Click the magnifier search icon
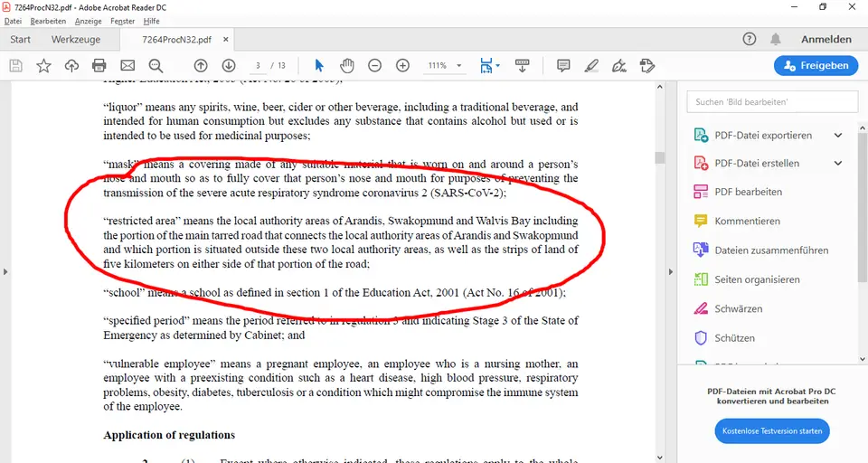Viewport: 868px width, 463px height. [x=156, y=66]
